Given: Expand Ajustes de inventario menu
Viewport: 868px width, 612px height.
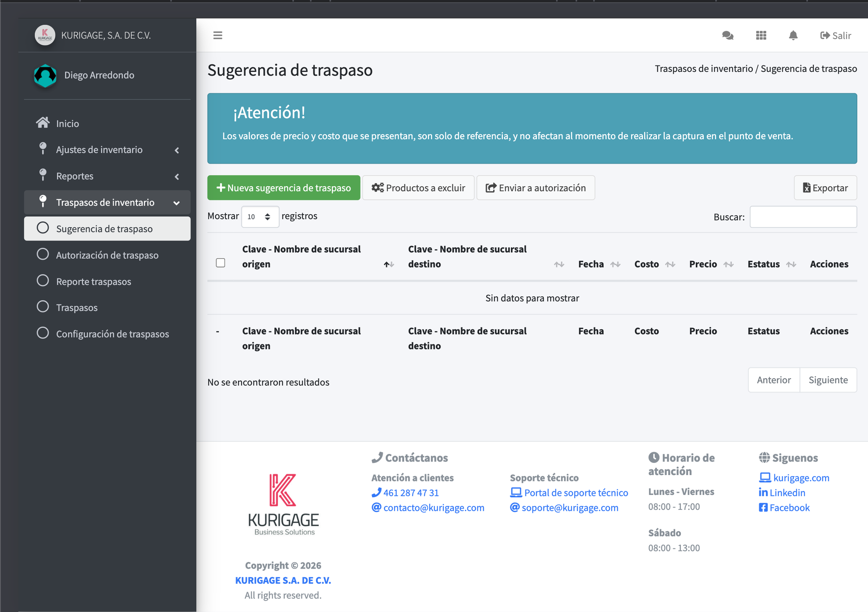Looking at the screenshot, I should pos(99,150).
